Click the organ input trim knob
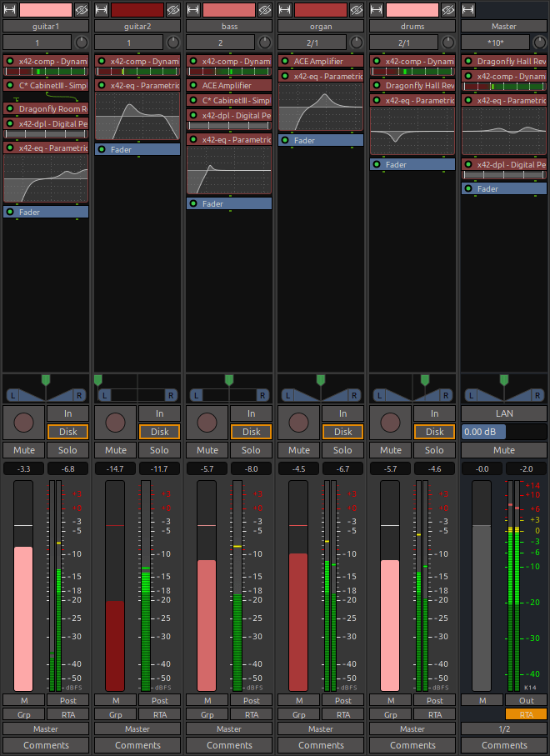The image size is (550, 756). (x=357, y=43)
